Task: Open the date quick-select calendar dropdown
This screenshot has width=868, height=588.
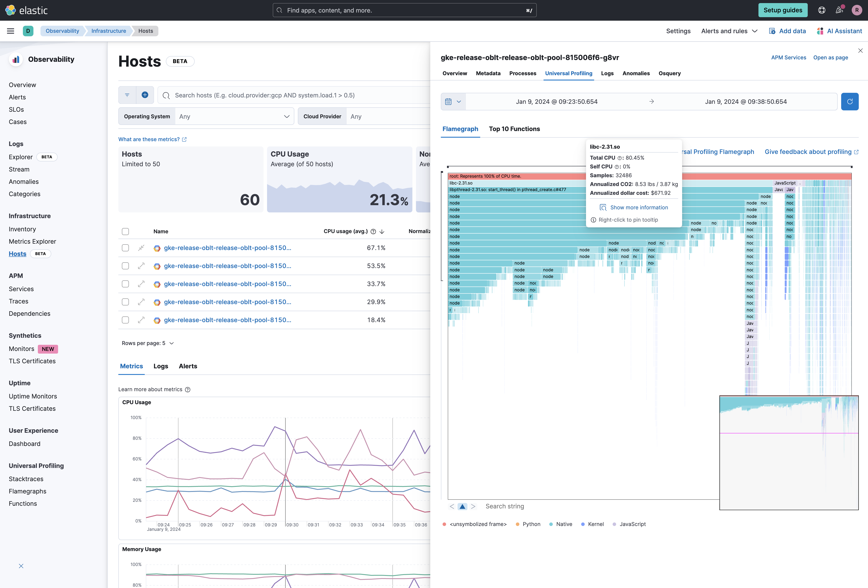Action: [453, 102]
